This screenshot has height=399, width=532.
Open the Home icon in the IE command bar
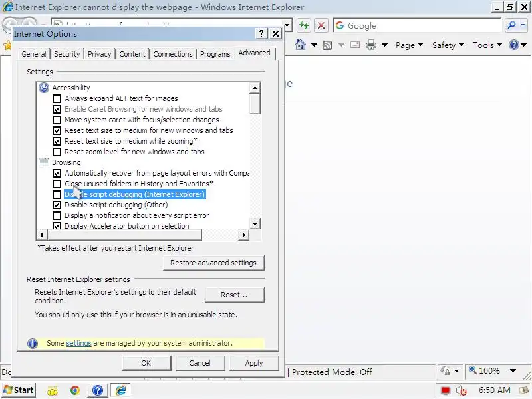301,45
